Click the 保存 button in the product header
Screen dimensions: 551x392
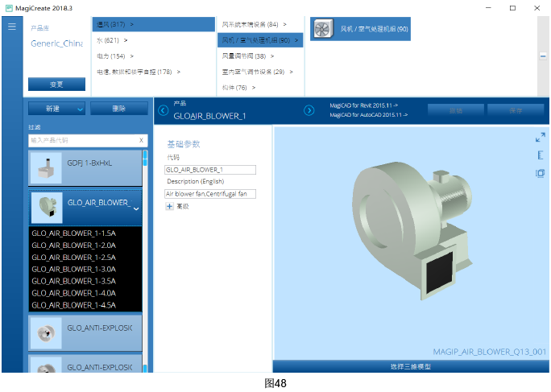tap(516, 110)
